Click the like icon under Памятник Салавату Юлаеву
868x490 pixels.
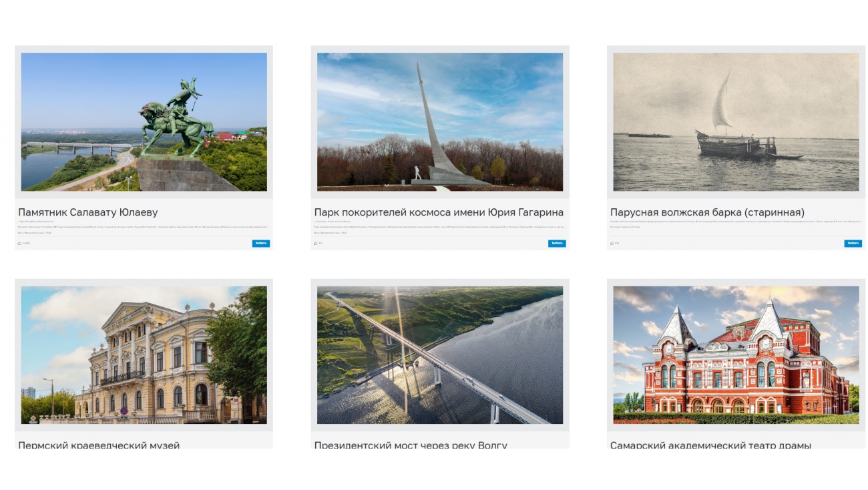20,243
